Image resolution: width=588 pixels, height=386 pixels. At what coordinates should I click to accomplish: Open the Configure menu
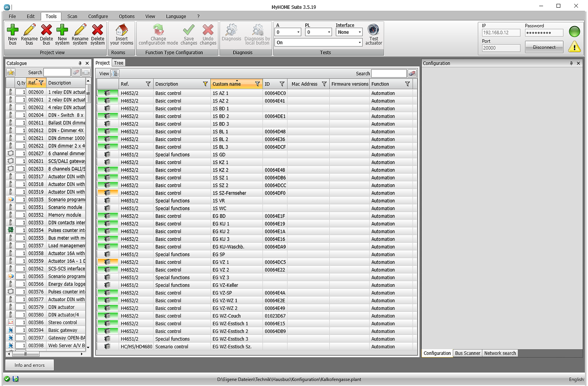[x=98, y=17]
